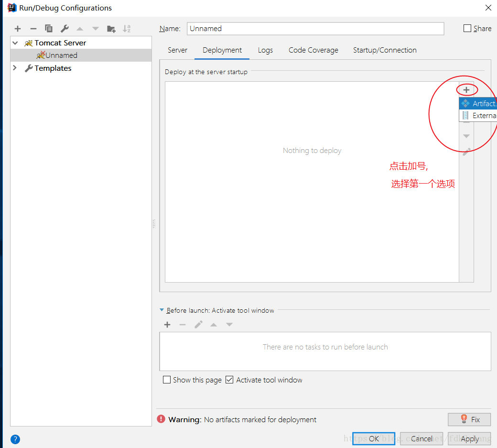The image size is (497, 448).
Task: Choose External Source from popup menu
Action: click(478, 115)
